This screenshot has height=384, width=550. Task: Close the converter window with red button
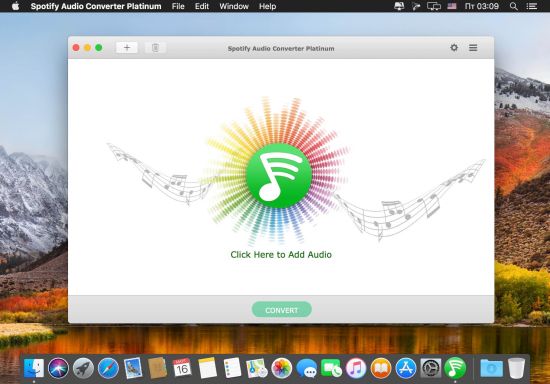pos(76,48)
